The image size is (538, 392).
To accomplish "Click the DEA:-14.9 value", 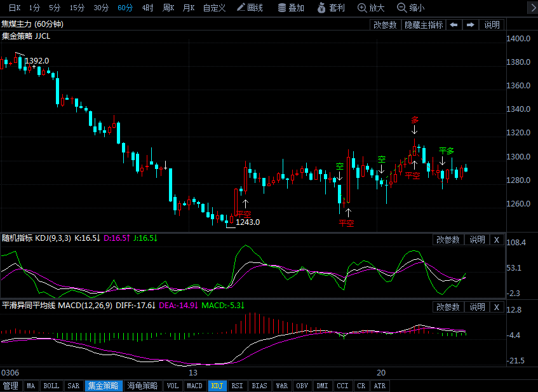I will [178, 305].
